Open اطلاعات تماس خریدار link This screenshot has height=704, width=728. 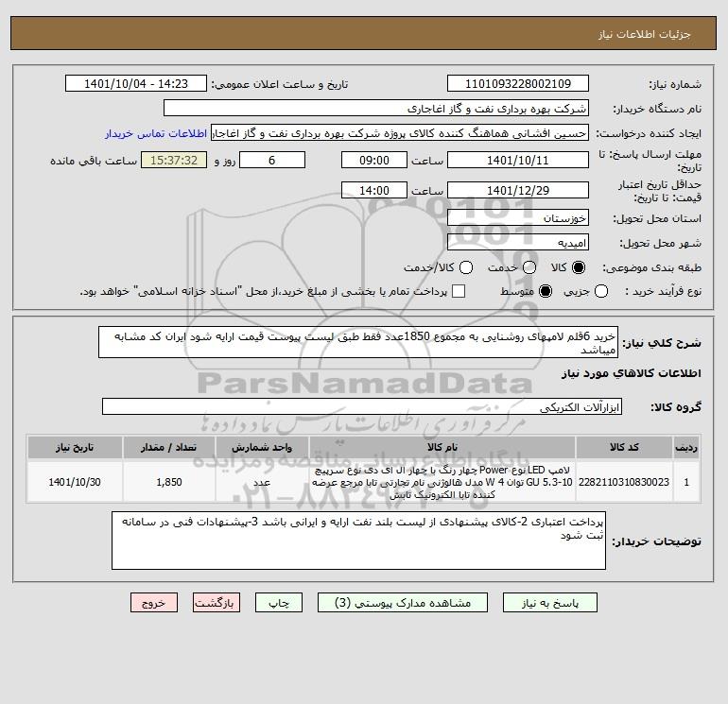[156, 133]
